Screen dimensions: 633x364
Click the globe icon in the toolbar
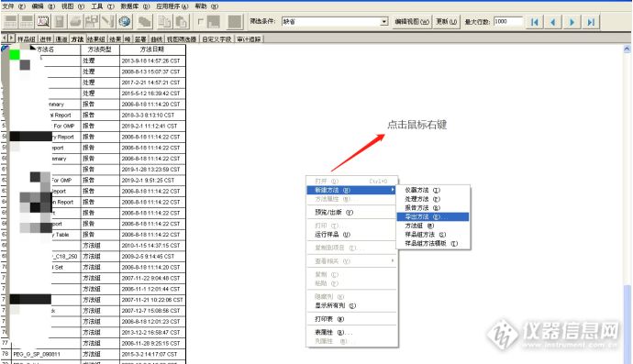(125, 21)
